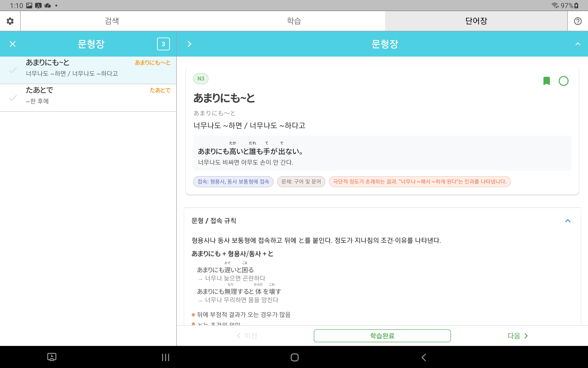Tap the 너무나도 비싸면 아무도 손이 안 간다 translation
The width and height of the screenshot is (588, 368).
[246, 162]
